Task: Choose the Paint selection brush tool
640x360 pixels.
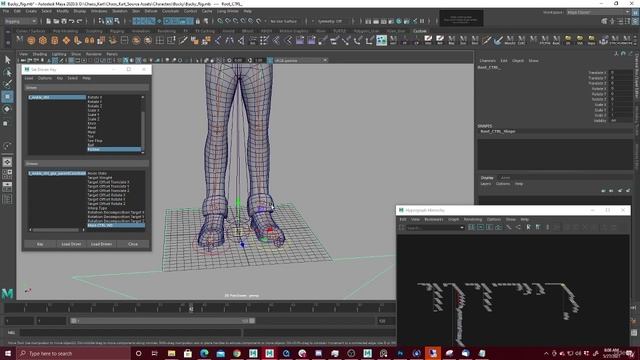Action: 7,84
